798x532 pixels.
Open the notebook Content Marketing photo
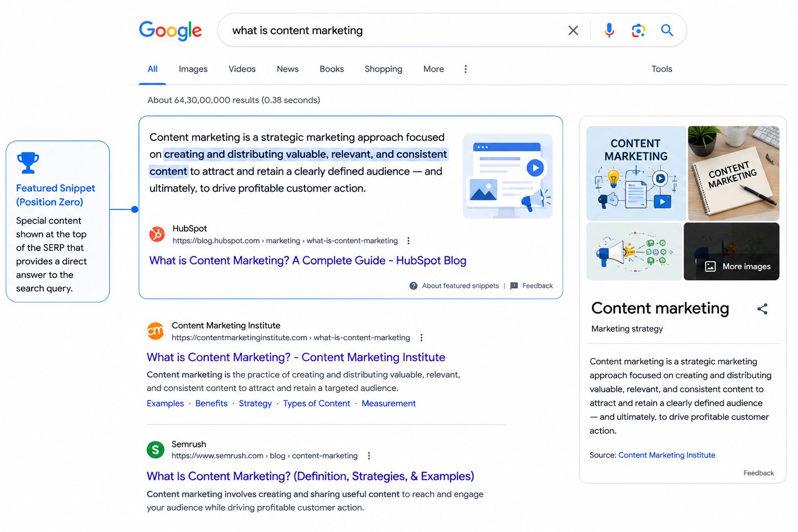coord(734,174)
